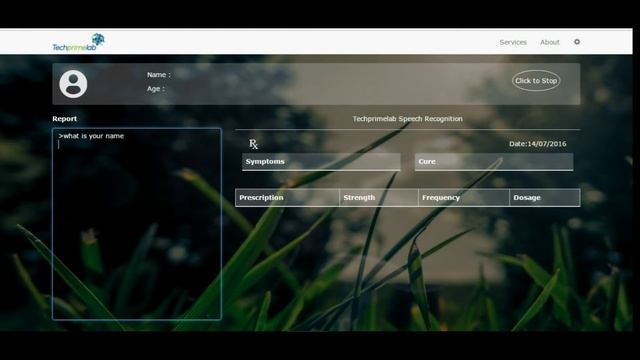Click the user profile avatar icon

tap(73, 84)
